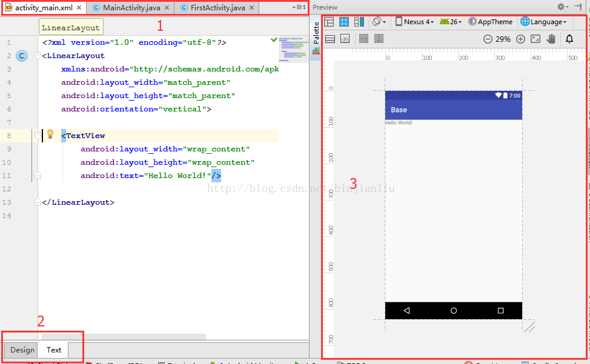
Task: Close the activity_main.xml tab
Action: pos(79,7)
